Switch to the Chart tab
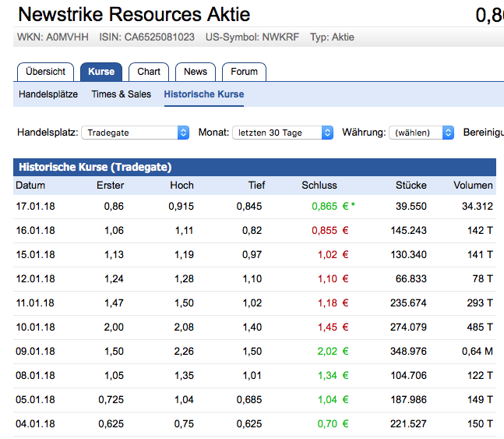Image resolution: width=504 pixels, height=439 pixels. [x=149, y=72]
